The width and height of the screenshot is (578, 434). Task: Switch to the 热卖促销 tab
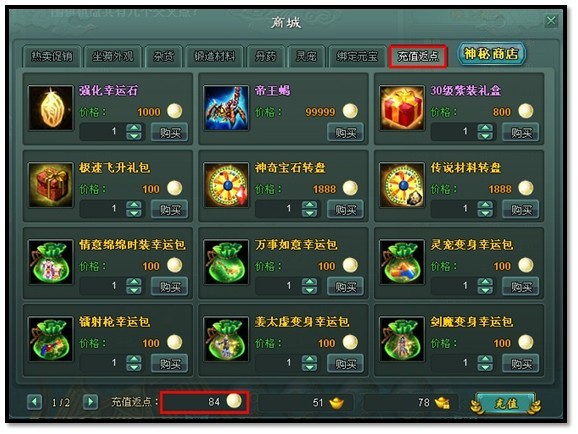[52, 56]
